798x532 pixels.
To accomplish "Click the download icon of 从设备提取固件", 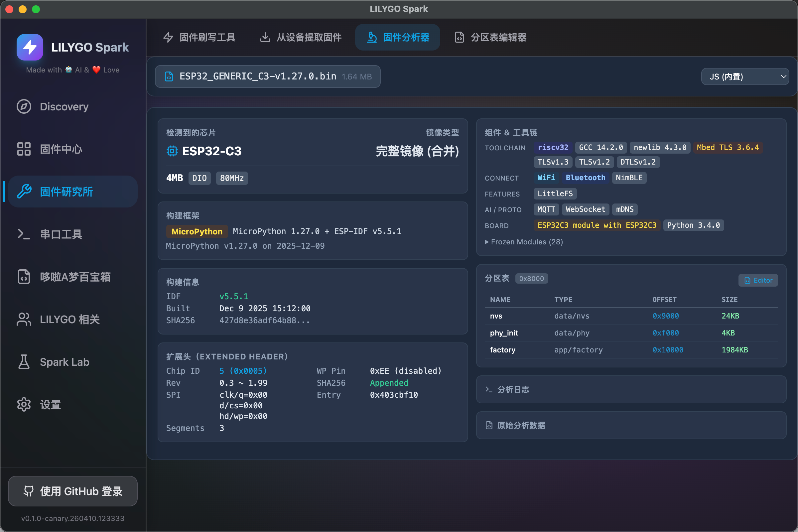I will (x=265, y=37).
